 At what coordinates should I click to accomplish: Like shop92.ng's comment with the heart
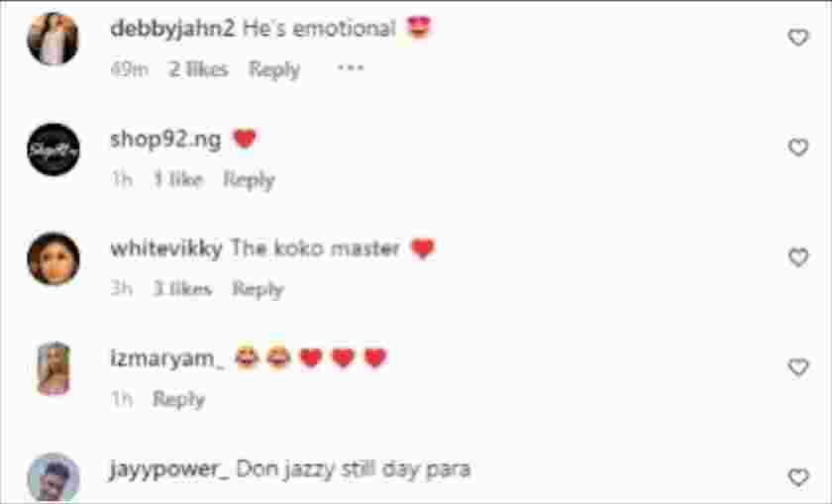[x=798, y=147]
